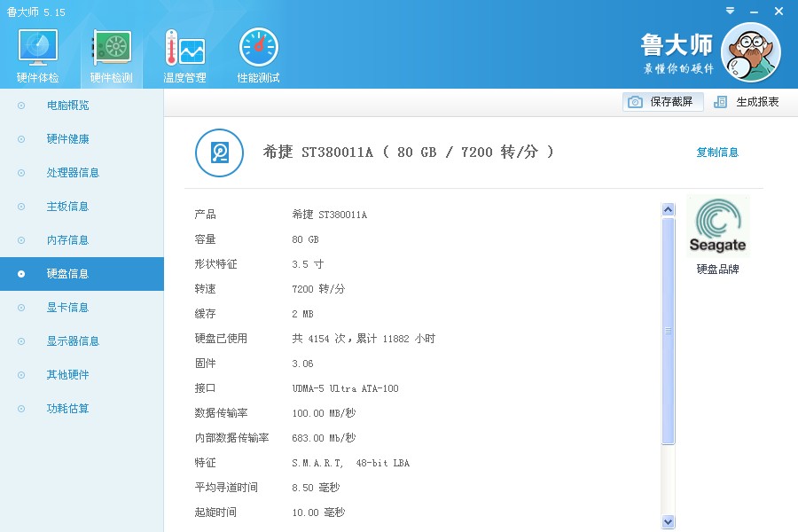
Task: Select the 硬件检测 hardware detection tab
Action: pos(112,56)
